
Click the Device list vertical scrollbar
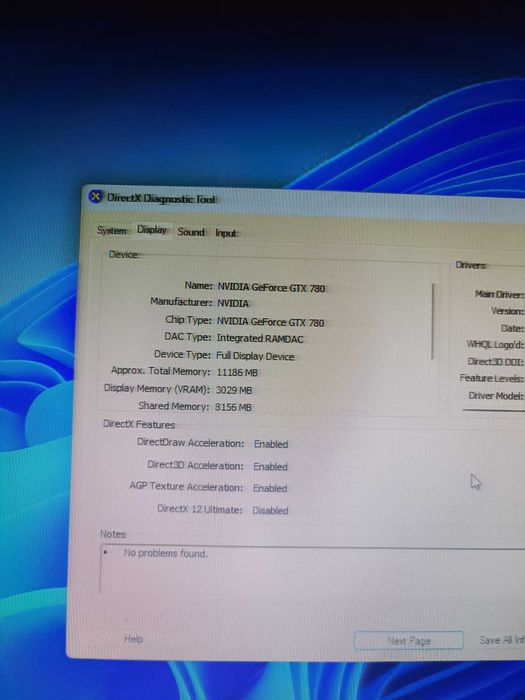coord(433,321)
